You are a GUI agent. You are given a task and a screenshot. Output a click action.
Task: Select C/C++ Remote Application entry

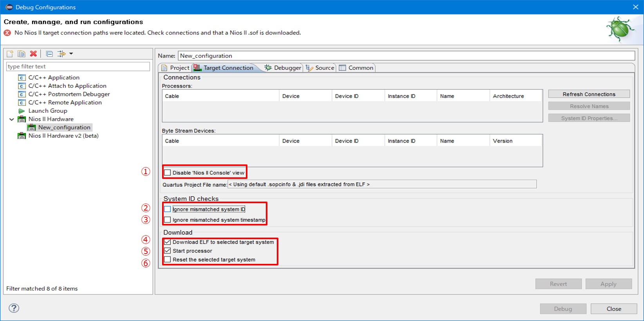coord(65,103)
